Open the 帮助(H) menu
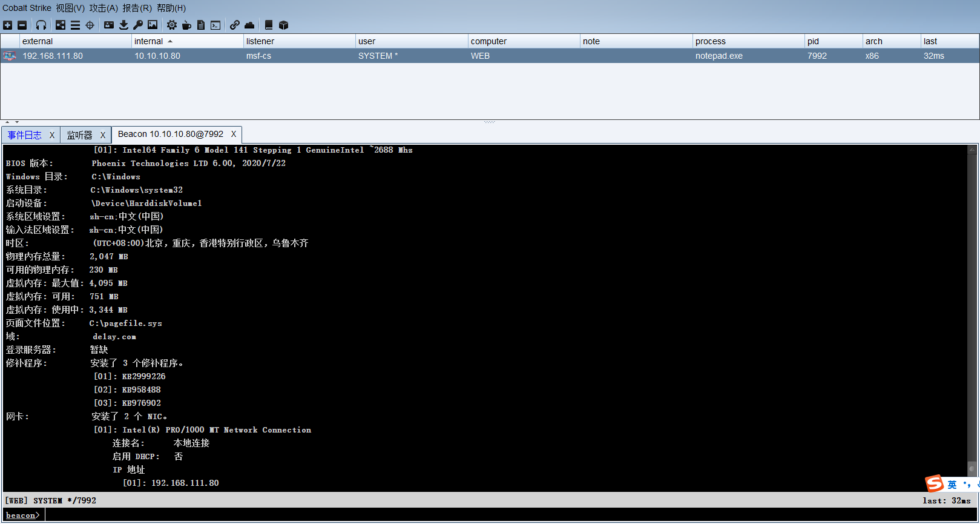The width and height of the screenshot is (980, 524). pyautogui.click(x=171, y=8)
